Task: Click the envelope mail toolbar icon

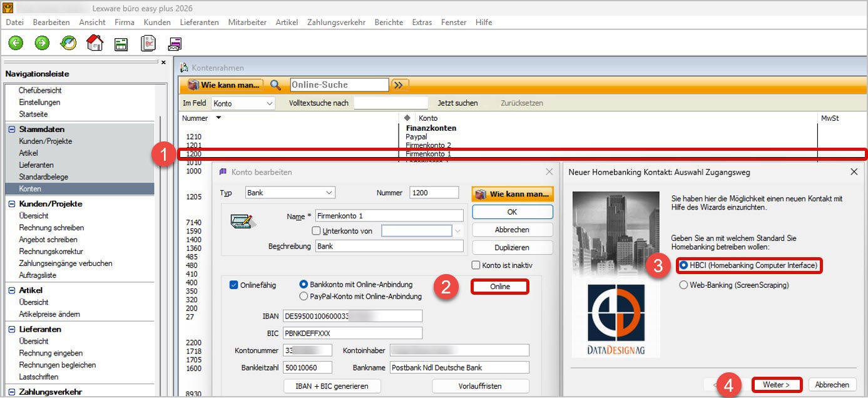Action: coord(175,44)
